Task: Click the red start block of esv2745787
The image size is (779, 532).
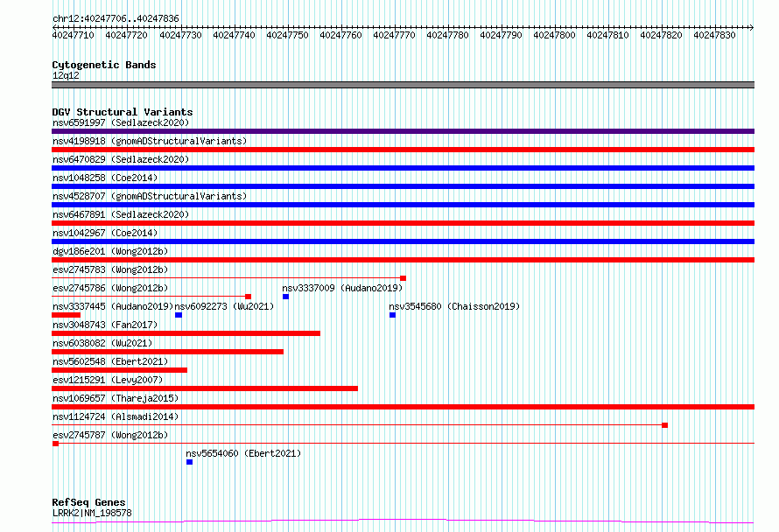Action: pyautogui.click(x=56, y=444)
